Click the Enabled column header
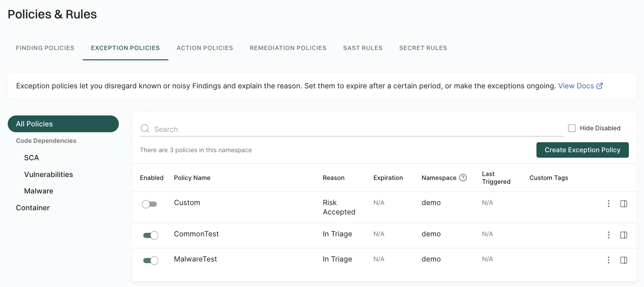 152,178
